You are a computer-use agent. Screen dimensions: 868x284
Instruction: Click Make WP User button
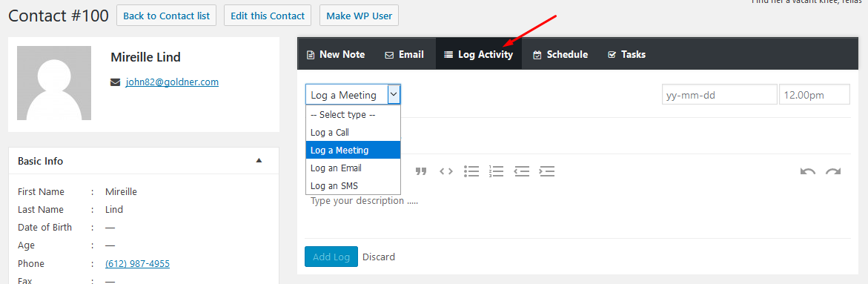(x=359, y=16)
